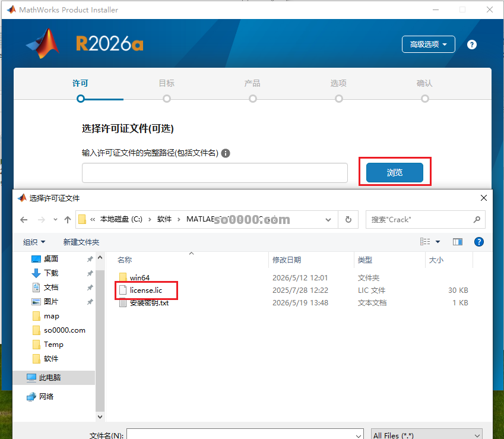Click the win64 folder icon
504x439 pixels.
(123, 277)
